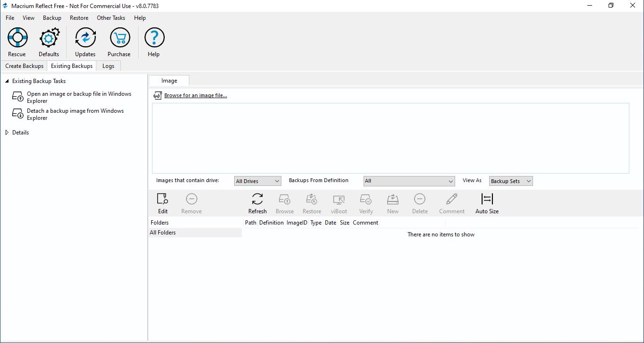Switch to the Logs tab

109,66
